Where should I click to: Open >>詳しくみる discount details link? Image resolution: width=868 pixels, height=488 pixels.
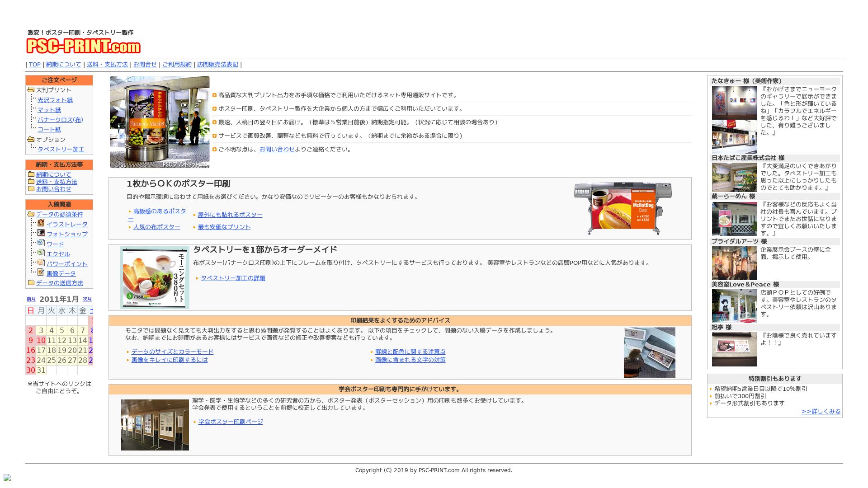coord(821,412)
